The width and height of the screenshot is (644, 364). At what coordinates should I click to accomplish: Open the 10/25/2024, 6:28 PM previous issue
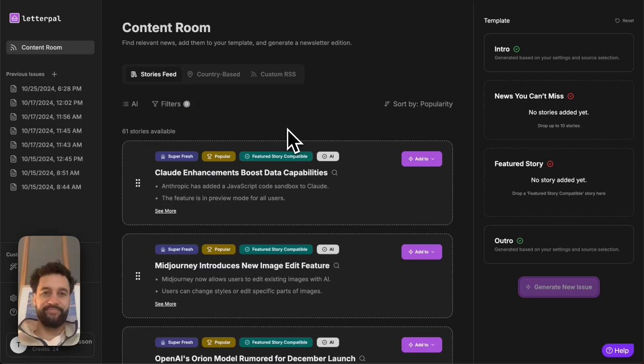point(51,88)
